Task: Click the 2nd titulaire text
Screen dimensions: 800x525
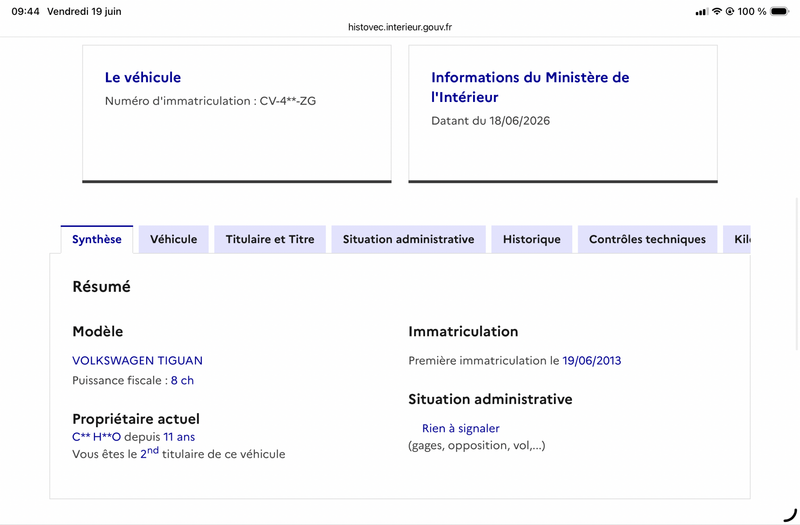Action: point(179,454)
